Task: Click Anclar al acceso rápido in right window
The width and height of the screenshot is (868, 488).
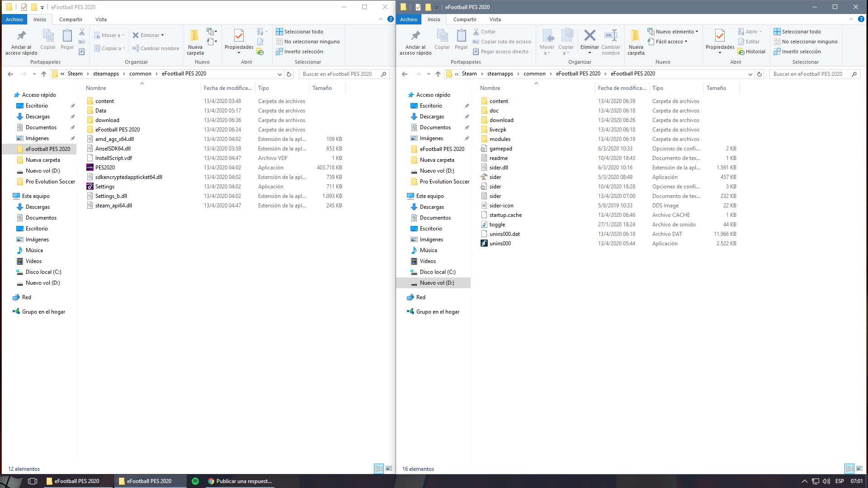Action: [x=415, y=42]
